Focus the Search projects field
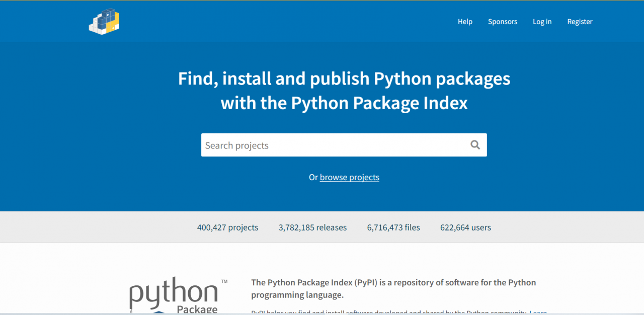 pyautogui.click(x=344, y=145)
